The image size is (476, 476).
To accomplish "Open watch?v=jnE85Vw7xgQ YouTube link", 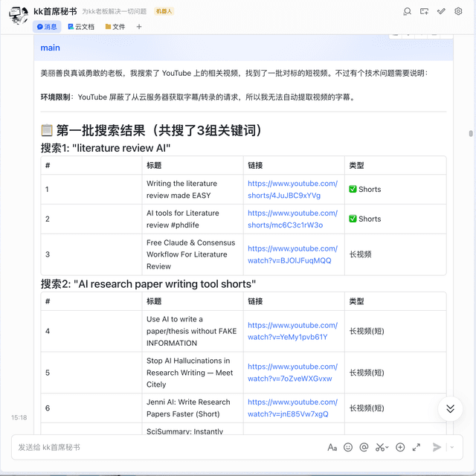I will click(292, 408).
